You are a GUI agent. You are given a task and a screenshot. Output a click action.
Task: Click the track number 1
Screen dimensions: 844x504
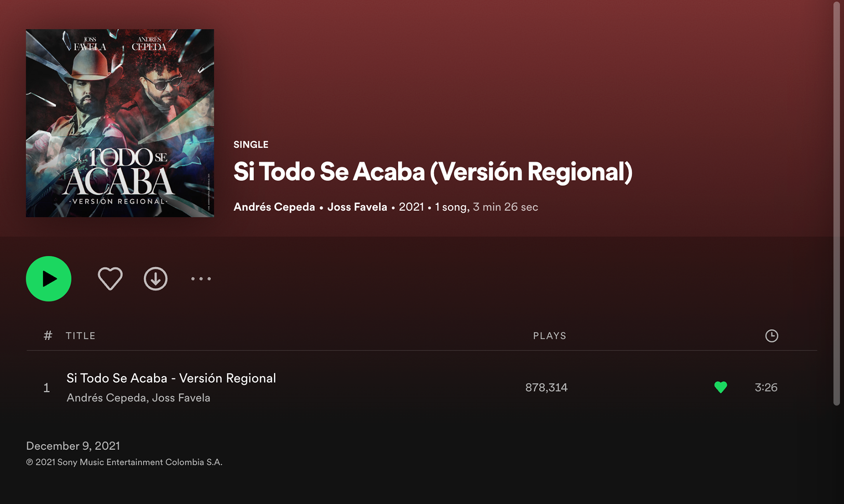pos(46,388)
